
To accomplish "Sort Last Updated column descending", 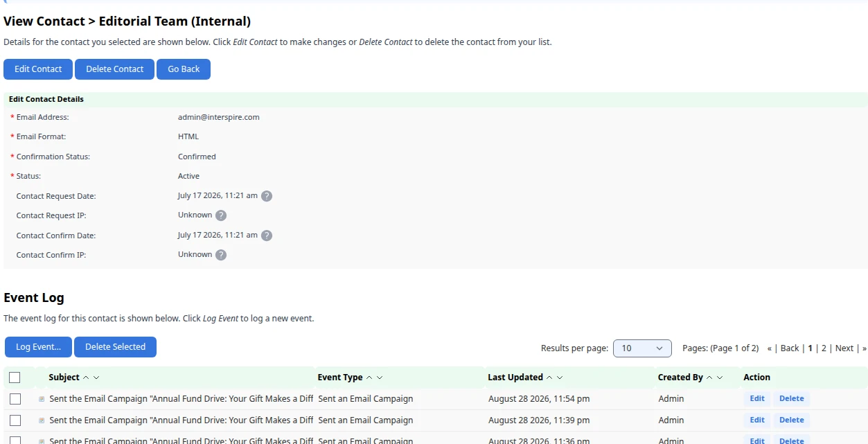I will (560, 378).
